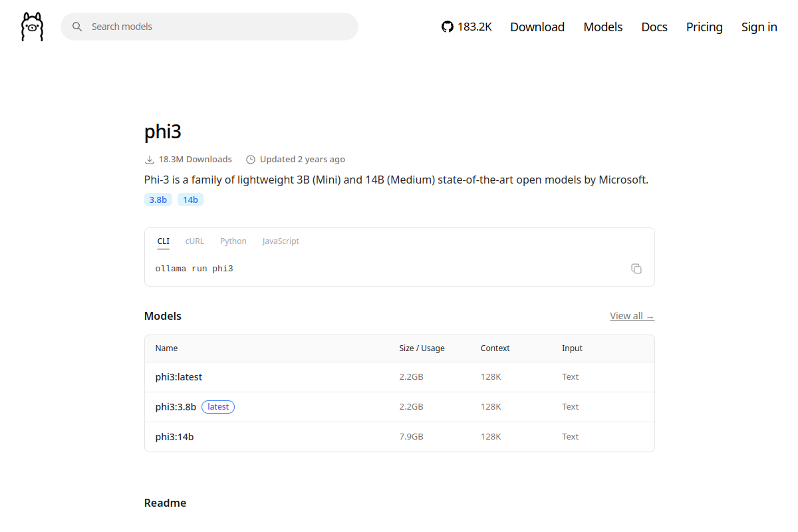Open the Pricing page
798x532 pixels.
(704, 27)
